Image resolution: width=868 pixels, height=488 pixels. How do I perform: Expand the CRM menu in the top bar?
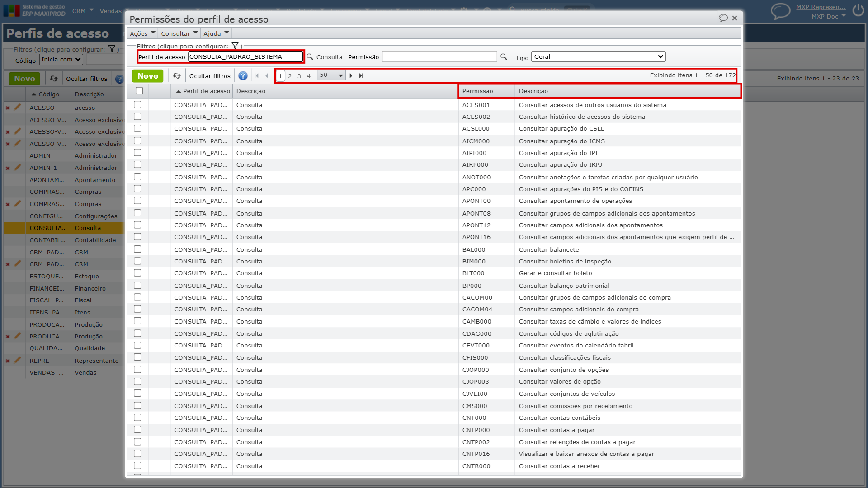(x=83, y=11)
